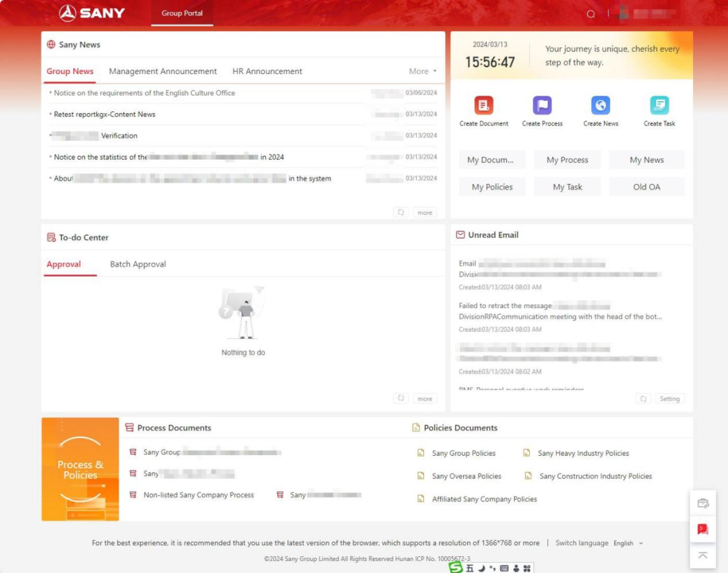The width and height of the screenshot is (728, 573).
Task: Click the scroll-to-top arrow icon
Action: point(702,555)
